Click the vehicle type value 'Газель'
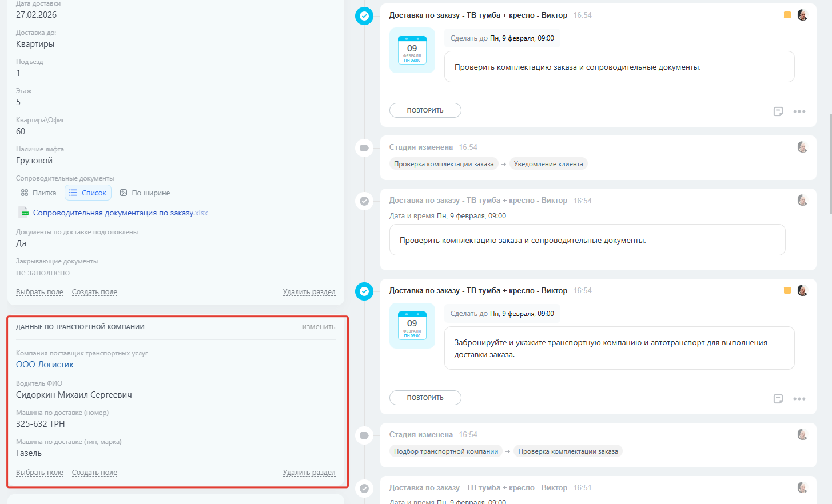 coord(29,453)
